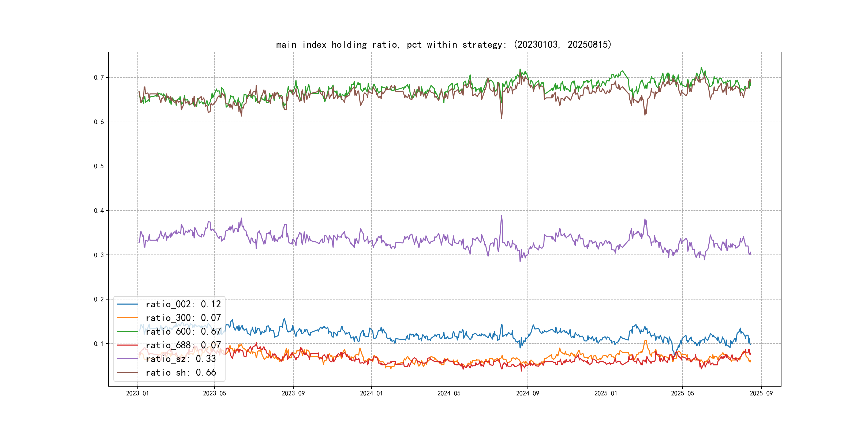Click the ratio_sz: 0.33 legend label
The height and width of the screenshot is (434, 868).
coord(181,359)
